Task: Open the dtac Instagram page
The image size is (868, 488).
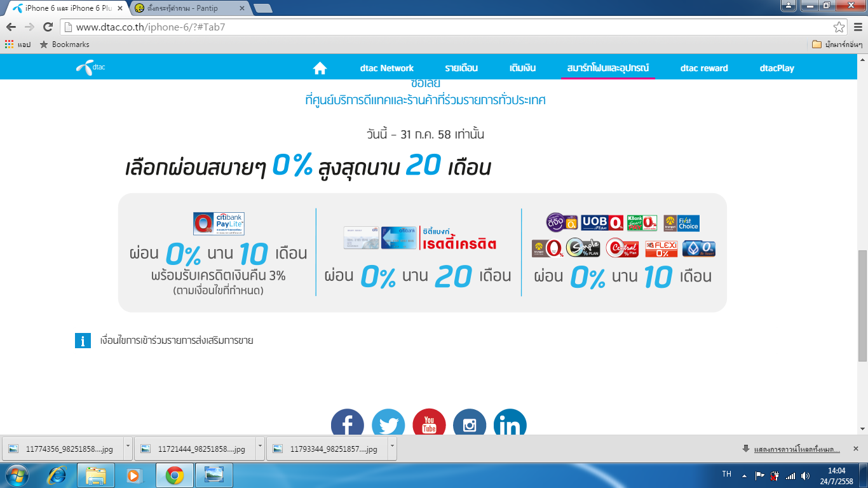Action: click(470, 423)
